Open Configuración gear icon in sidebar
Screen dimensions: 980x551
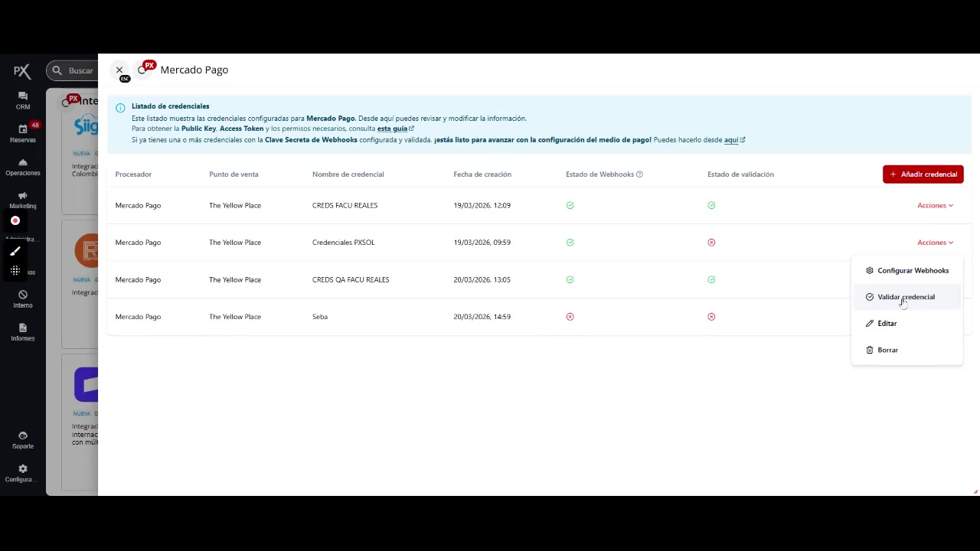pyautogui.click(x=23, y=473)
